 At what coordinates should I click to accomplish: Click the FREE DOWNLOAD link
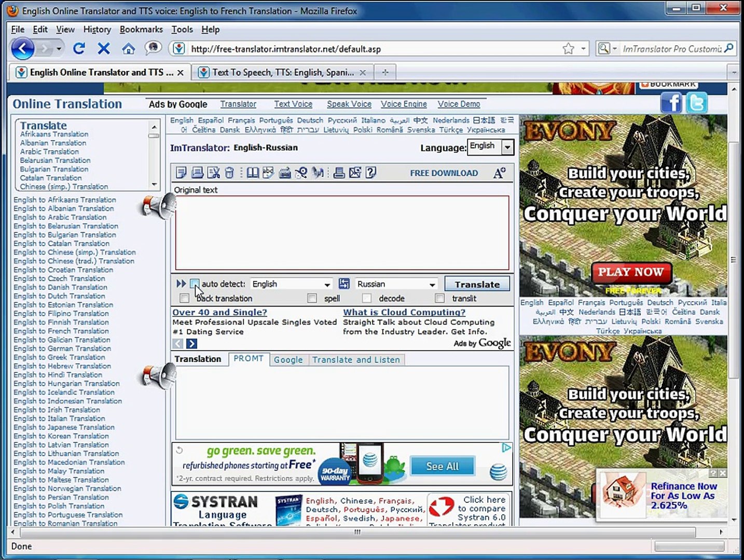point(444,173)
